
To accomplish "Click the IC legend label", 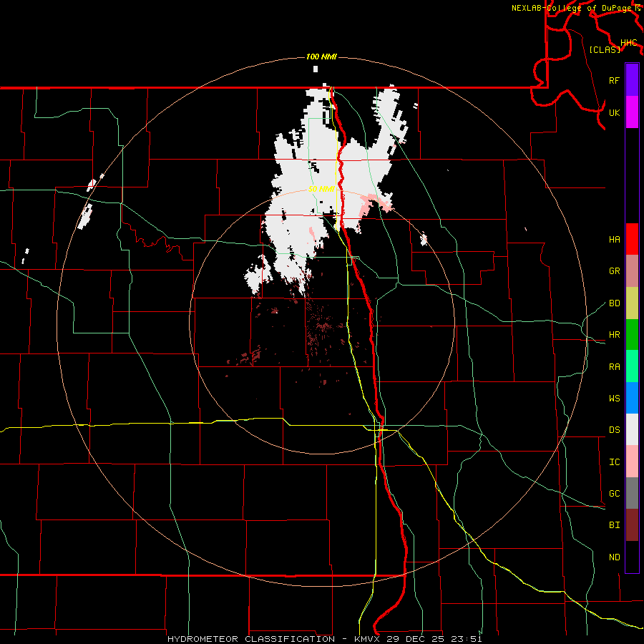I will pyautogui.click(x=615, y=462).
